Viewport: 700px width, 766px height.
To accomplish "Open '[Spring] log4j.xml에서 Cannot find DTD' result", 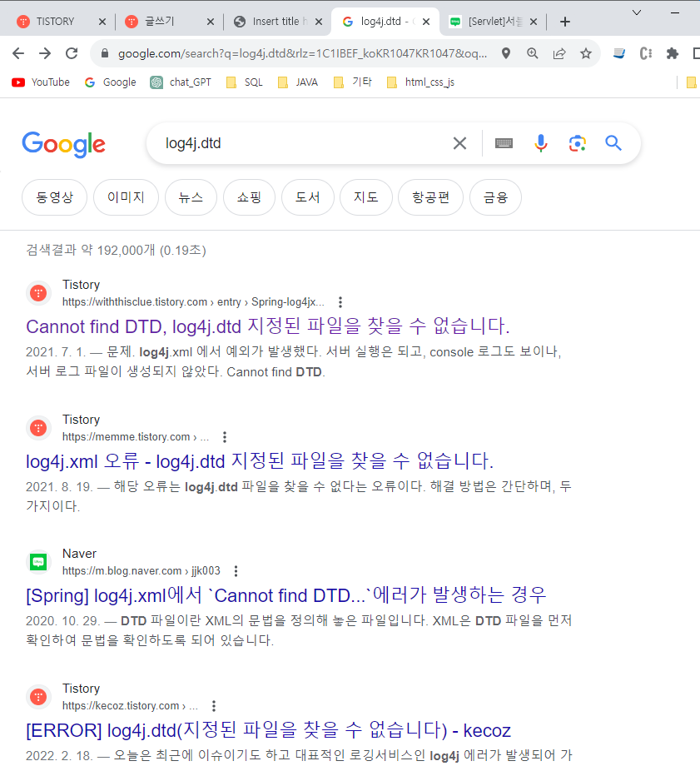I will pyautogui.click(x=285, y=595).
